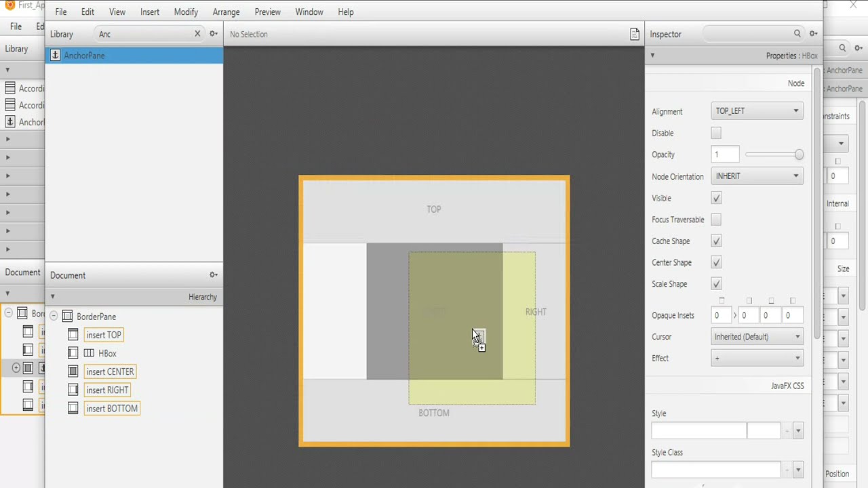The width and height of the screenshot is (868, 488).
Task: Toggle the Scale Shape checkbox
Action: (716, 284)
